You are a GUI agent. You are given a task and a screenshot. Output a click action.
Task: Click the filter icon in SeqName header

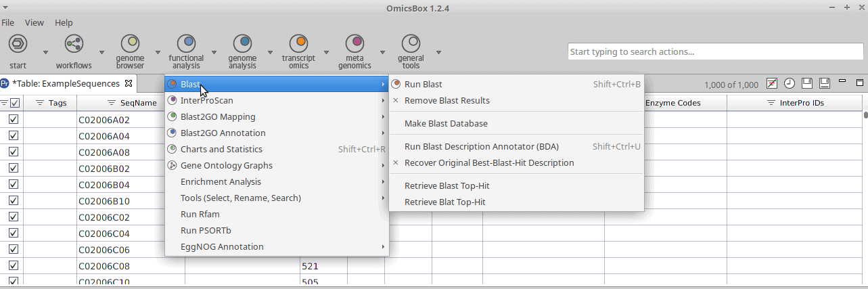pyautogui.click(x=112, y=103)
